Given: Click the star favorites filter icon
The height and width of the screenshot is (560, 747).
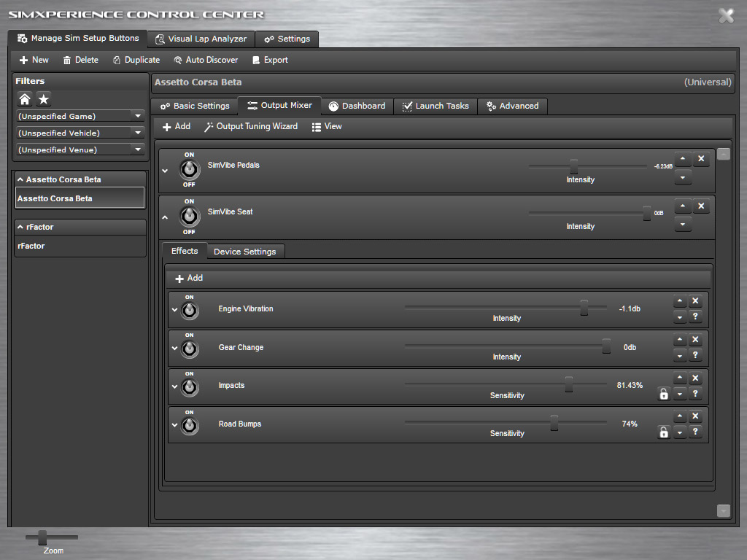Looking at the screenshot, I should click(x=44, y=99).
